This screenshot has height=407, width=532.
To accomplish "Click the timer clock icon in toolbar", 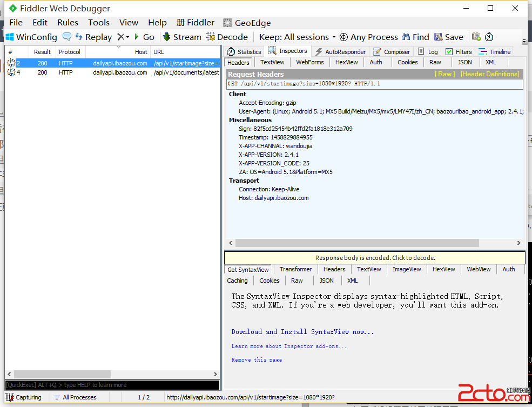I will pos(489,37).
